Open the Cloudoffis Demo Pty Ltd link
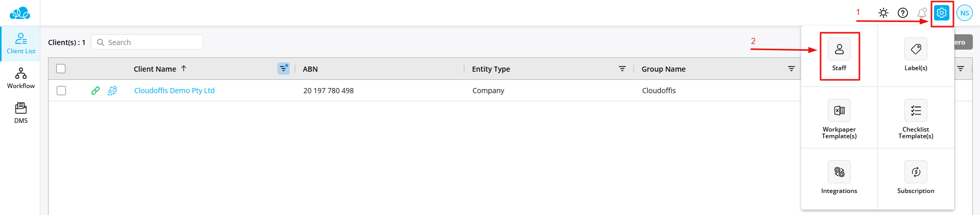The image size is (980, 215). pyautogui.click(x=174, y=91)
